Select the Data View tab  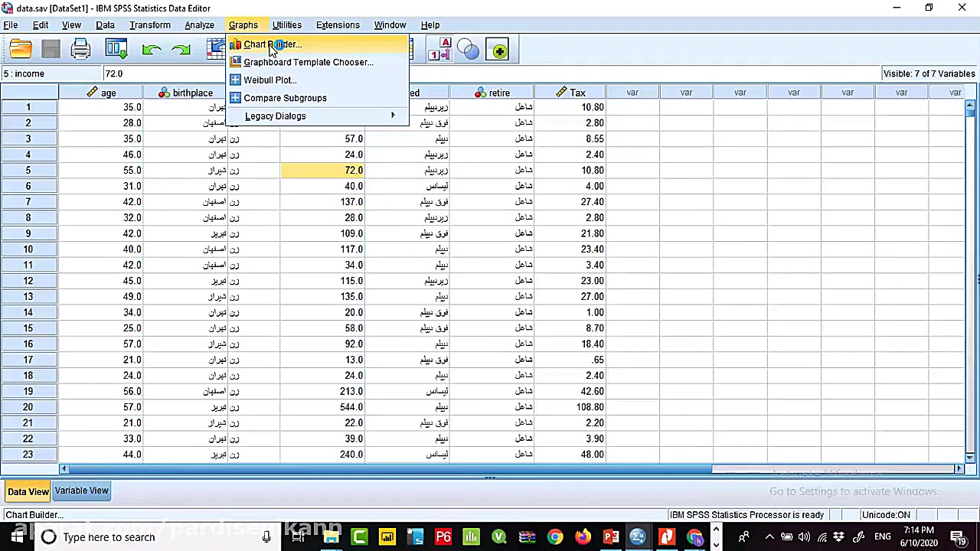point(28,491)
